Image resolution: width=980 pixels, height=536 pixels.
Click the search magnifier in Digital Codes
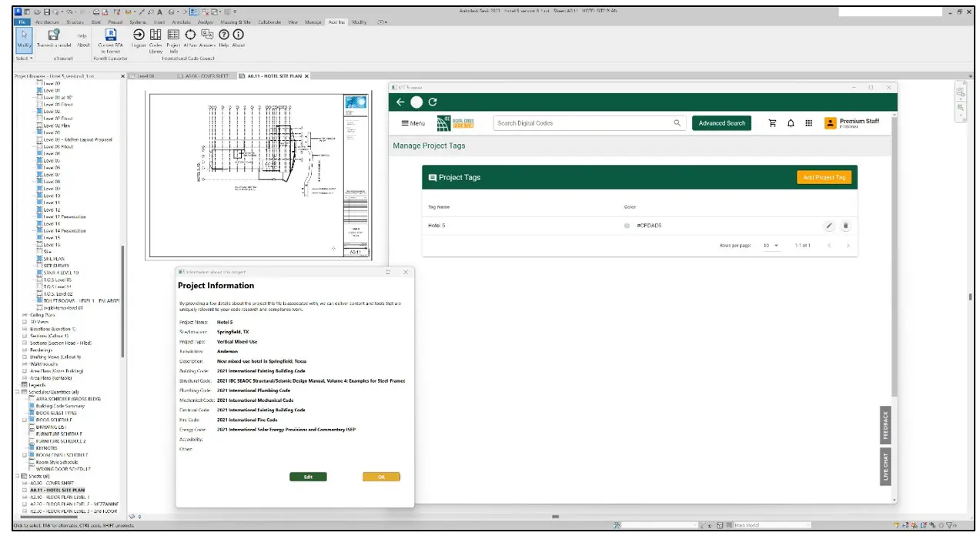point(677,123)
